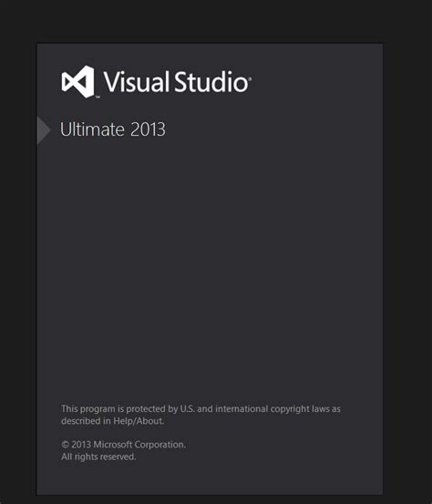Image resolution: width=432 pixels, height=504 pixels.
Task: Click the "All rights reserved." line
Action: point(98,457)
